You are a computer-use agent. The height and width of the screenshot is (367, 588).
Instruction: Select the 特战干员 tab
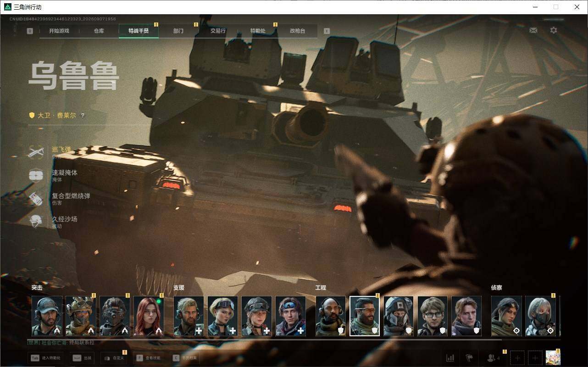[139, 31]
